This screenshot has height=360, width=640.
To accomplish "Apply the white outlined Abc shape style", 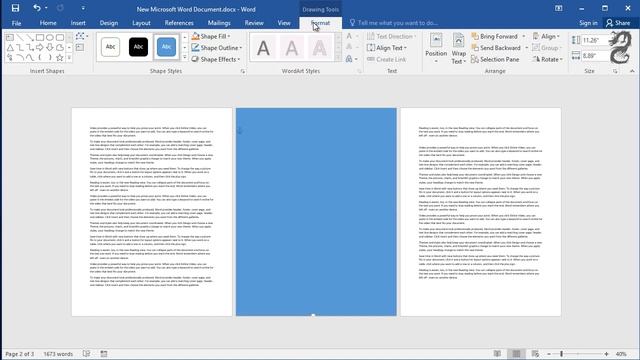I will pos(110,47).
